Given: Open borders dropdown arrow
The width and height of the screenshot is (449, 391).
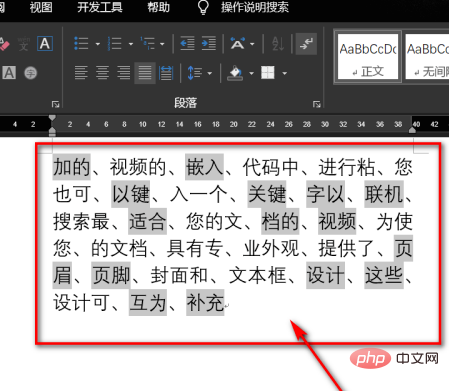Looking at the screenshot, I should (x=284, y=73).
